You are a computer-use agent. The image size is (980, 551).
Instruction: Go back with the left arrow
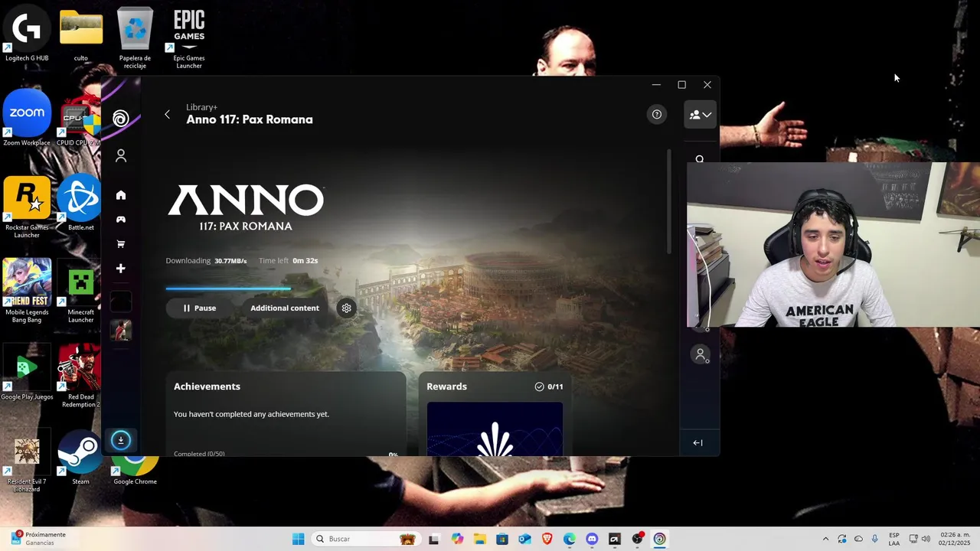(x=167, y=115)
